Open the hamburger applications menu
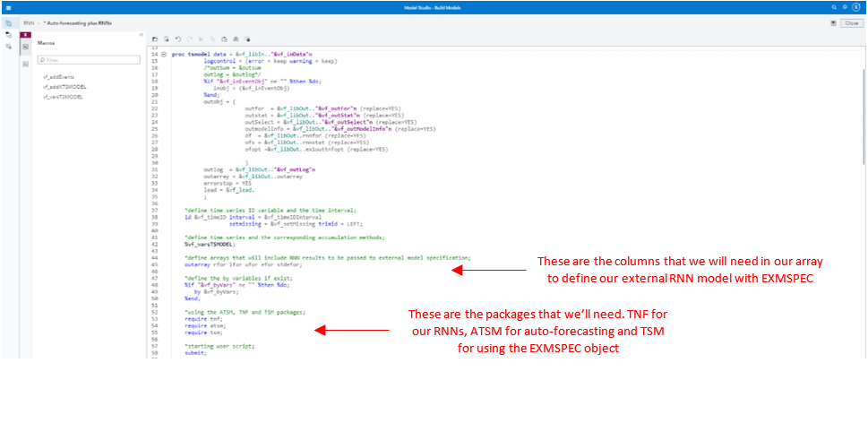Image resolution: width=868 pixels, height=432 pixels. click(8, 8)
